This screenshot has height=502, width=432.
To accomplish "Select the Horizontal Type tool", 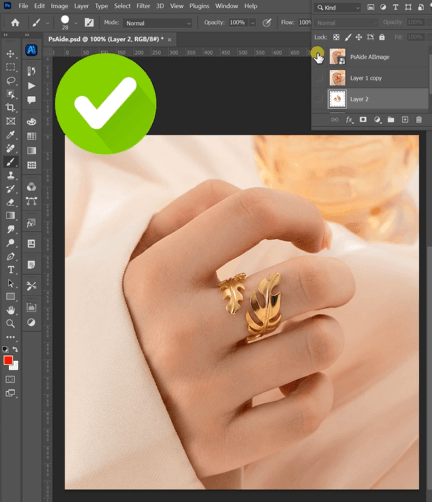I will tap(10, 270).
